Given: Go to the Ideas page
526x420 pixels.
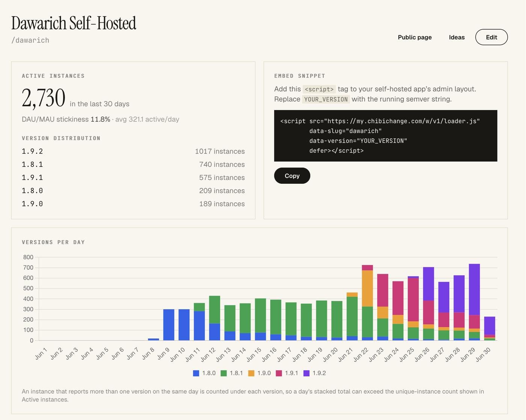Looking at the screenshot, I should 457,37.
